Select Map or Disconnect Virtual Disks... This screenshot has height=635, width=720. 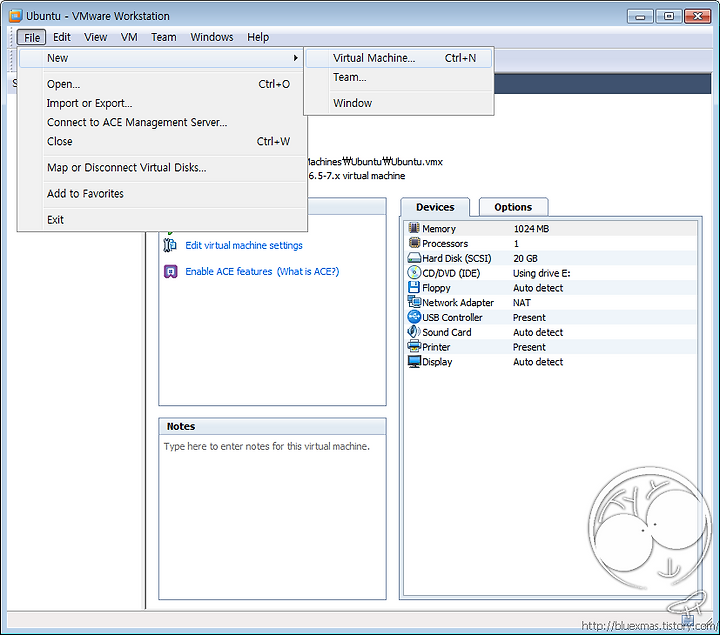[162, 168]
